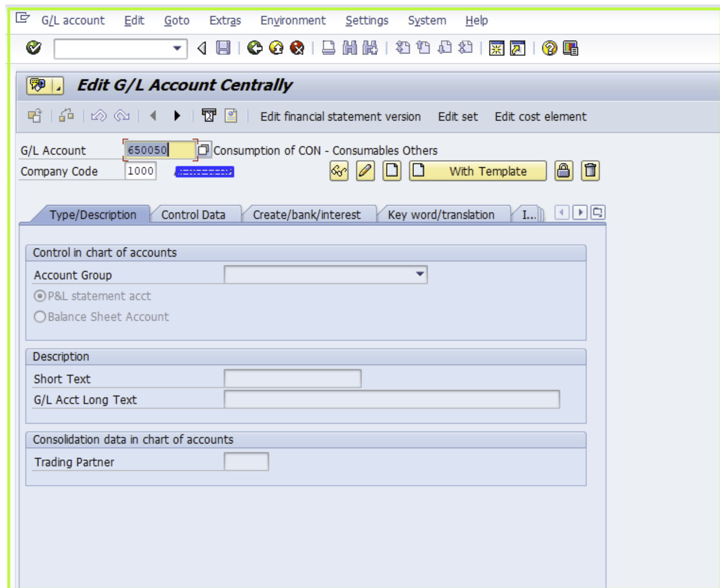Open the Account Group dropdown
The height and width of the screenshot is (588, 720).
(x=419, y=274)
